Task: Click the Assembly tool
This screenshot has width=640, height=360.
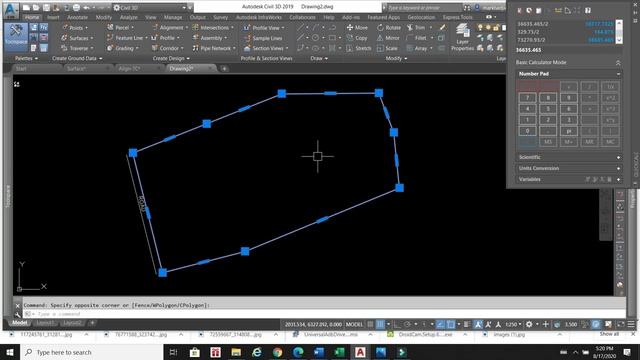Action: (210, 38)
